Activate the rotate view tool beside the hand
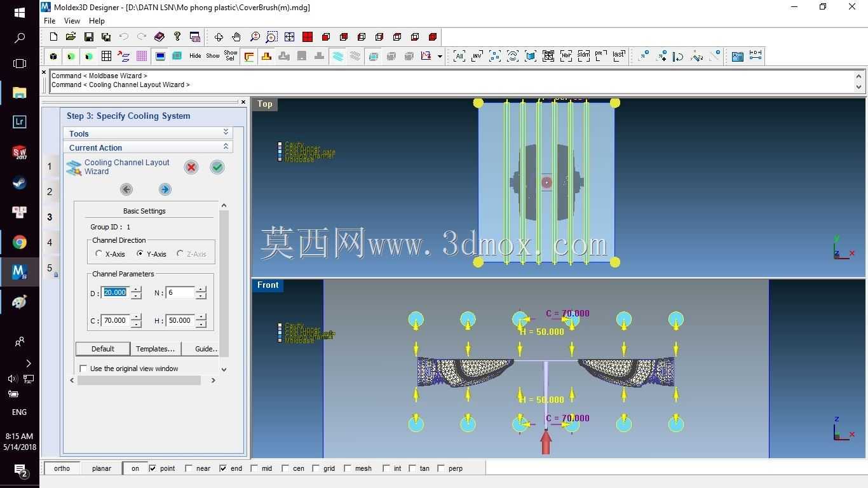Screen dimensions: 868x488 (x=219, y=37)
